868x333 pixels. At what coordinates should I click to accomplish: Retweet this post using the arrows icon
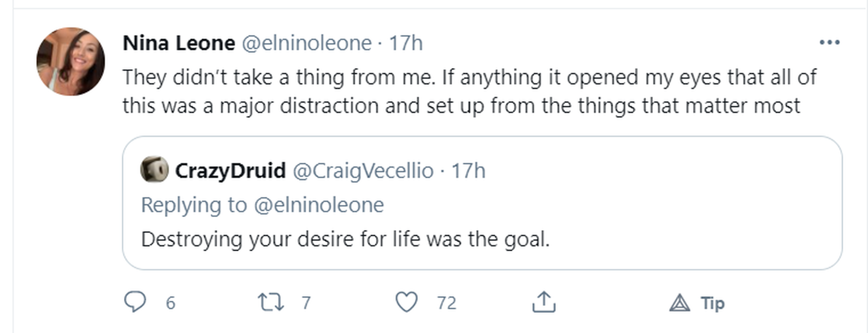pos(271,302)
